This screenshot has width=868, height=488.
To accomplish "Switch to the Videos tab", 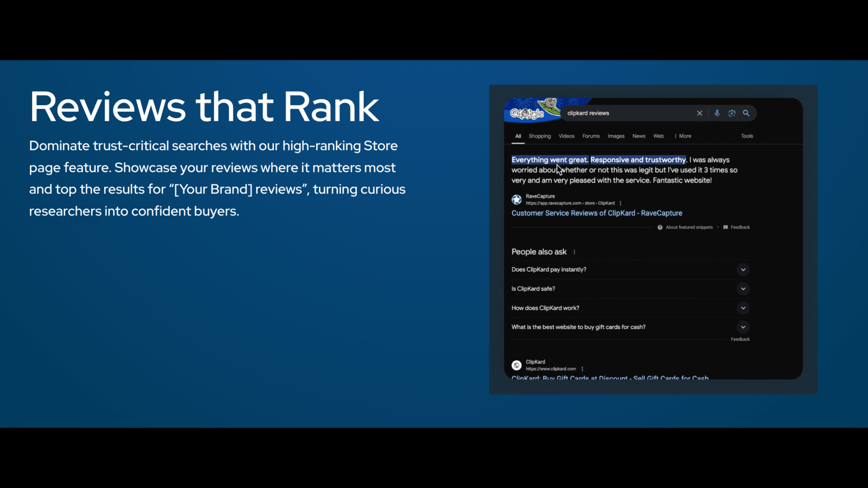I will [x=567, y=136].
